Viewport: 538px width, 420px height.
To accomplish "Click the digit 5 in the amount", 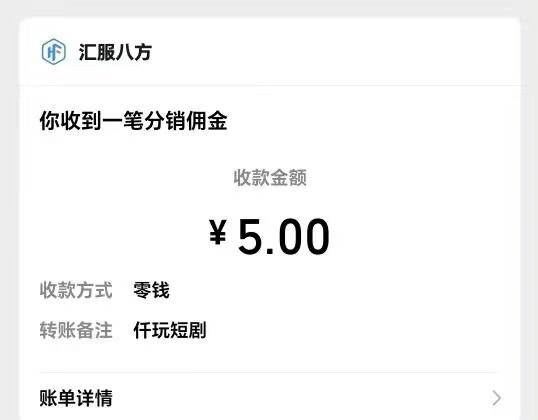I will (x=250, y=236).
